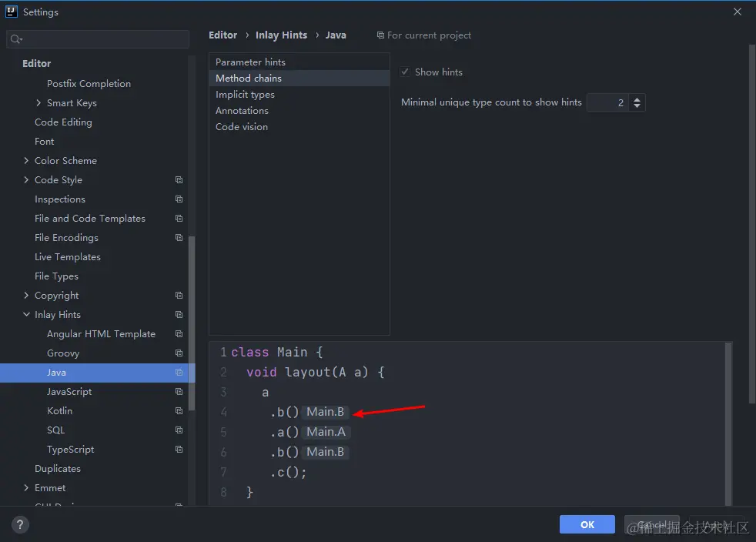
Task: Select JavaScript inlay hints
Action: pyautogui.click(x=69, y=392)
